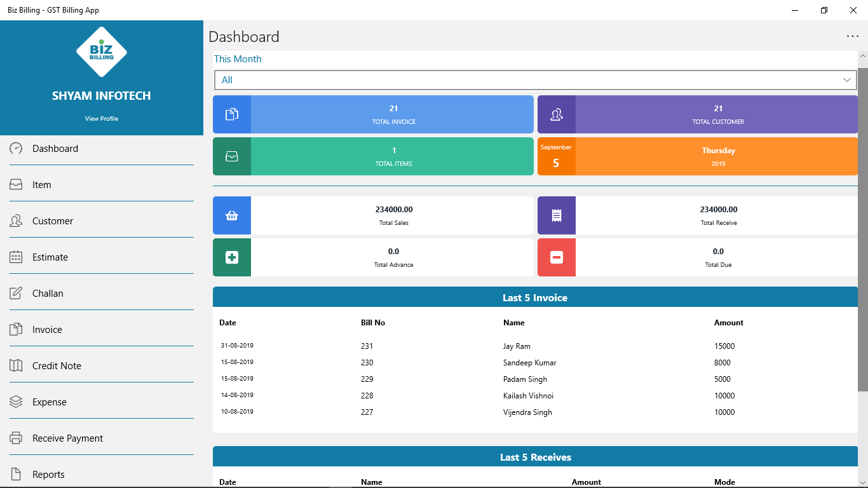Click the Customer person icon in sidebar
868x488 pixels.
point(16,220)
